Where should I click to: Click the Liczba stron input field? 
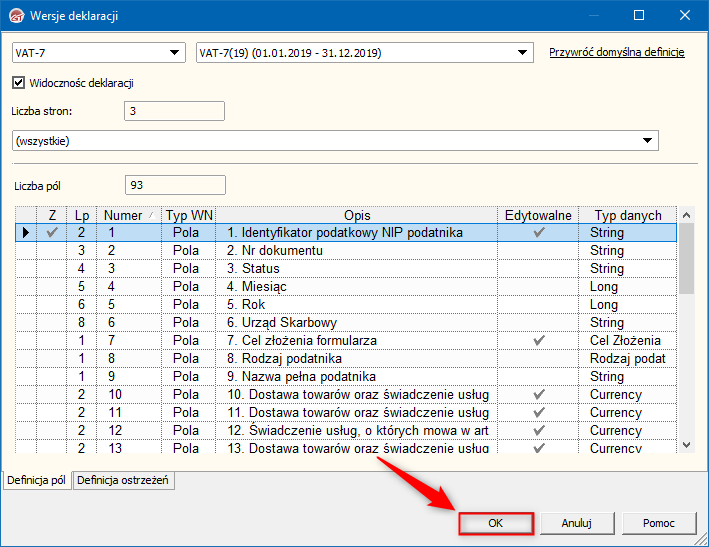coord(174,111)
